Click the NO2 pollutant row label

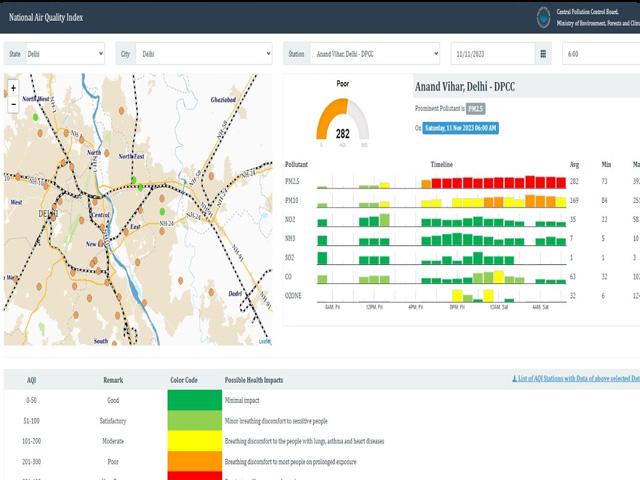tap(290, 220)
